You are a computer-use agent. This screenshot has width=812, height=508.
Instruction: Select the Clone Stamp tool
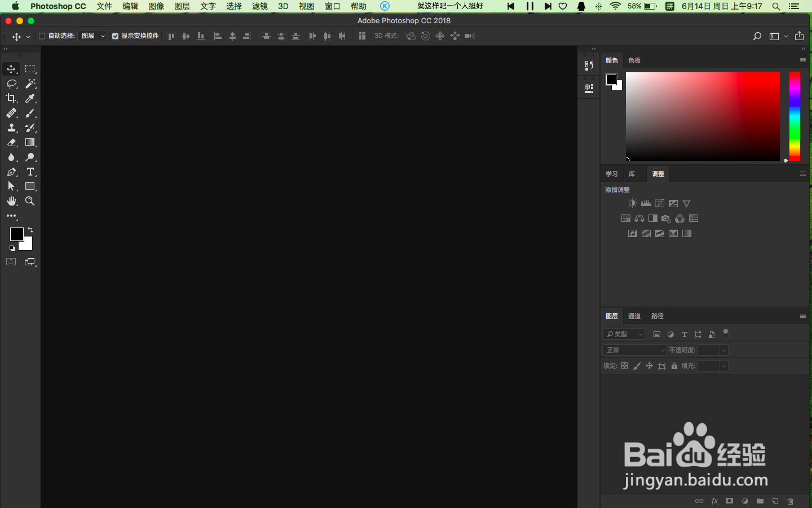(x=11, y=128)
